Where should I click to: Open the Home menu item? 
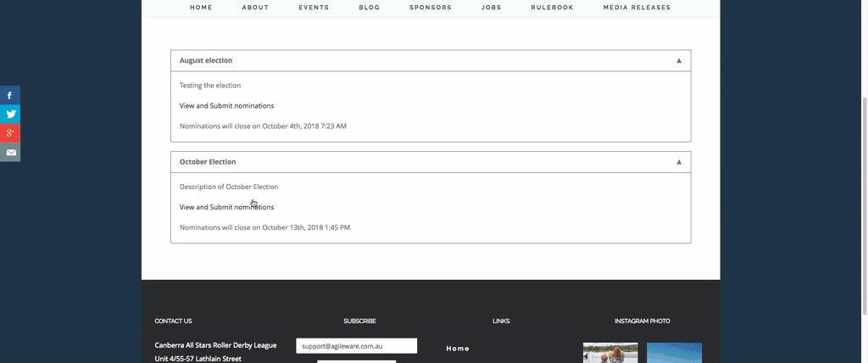tap(201, 8)
